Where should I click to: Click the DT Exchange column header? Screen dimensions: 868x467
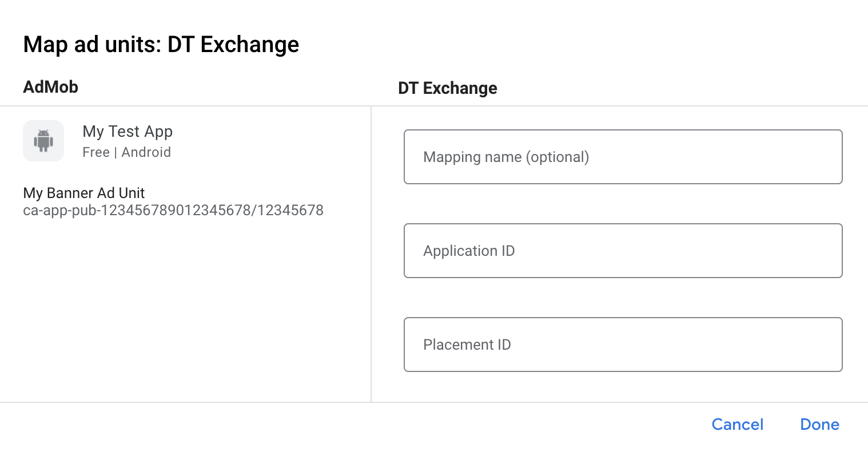[x=447, y=88]
